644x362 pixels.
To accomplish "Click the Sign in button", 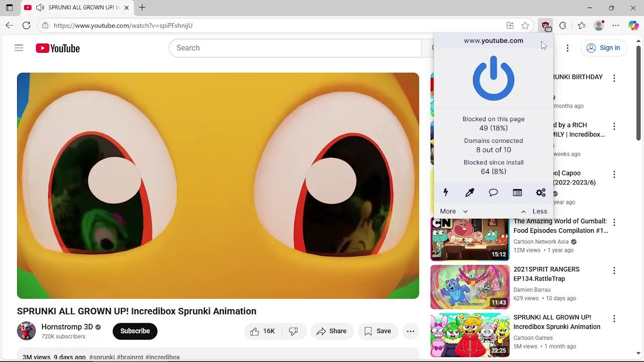I will coord(603,48).
